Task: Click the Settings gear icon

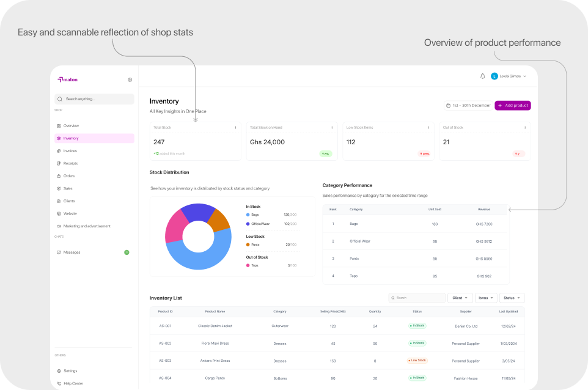Action: 59,371
